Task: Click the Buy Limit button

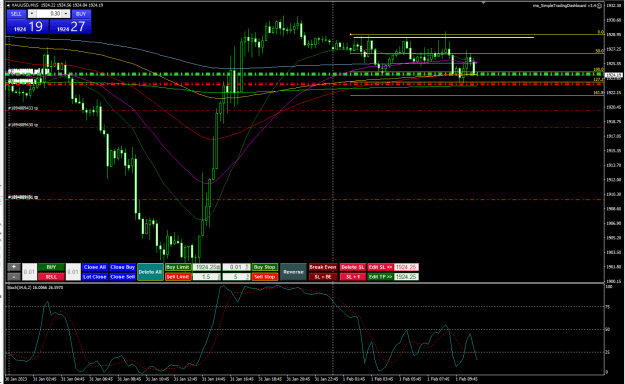Action: [178, 267]
